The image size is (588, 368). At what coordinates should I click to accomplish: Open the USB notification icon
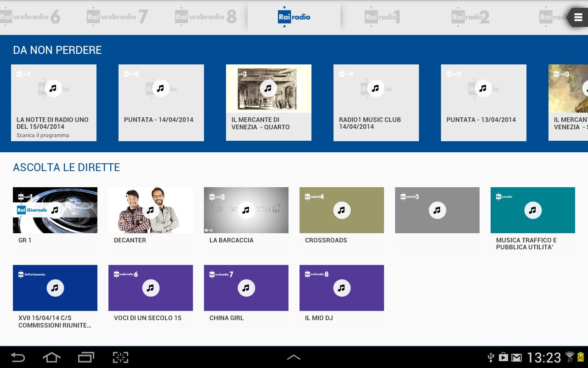[491, 357]
